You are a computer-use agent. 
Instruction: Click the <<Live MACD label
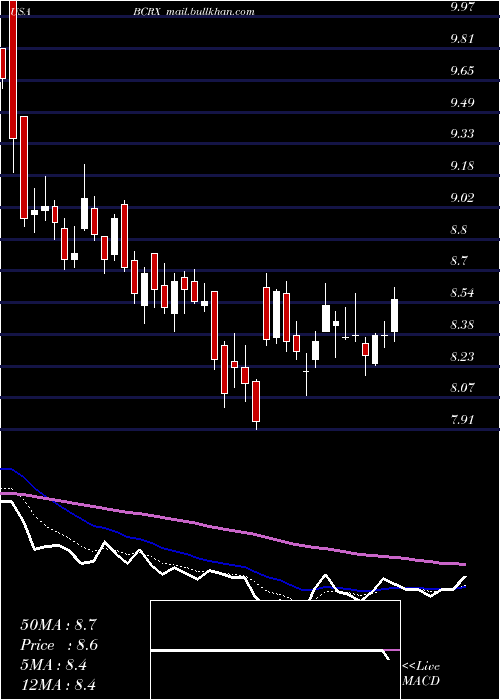pos(421,674)
